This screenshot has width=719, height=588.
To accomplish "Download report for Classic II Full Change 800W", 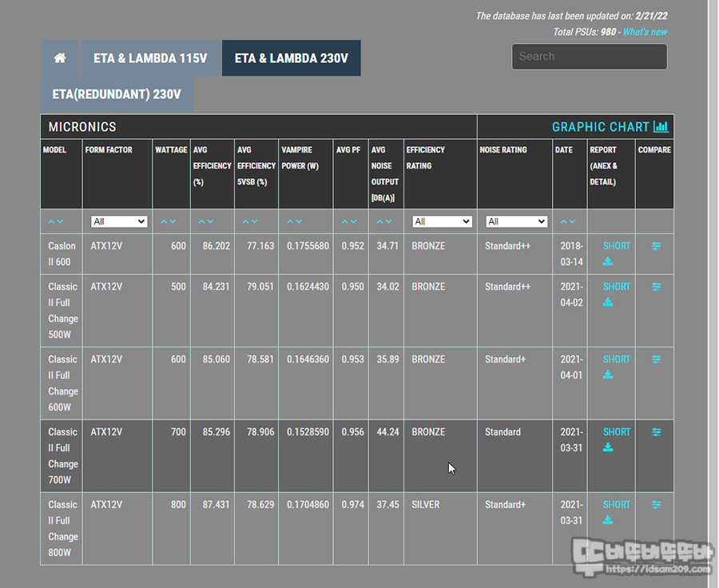I will (x=608, y=519).
